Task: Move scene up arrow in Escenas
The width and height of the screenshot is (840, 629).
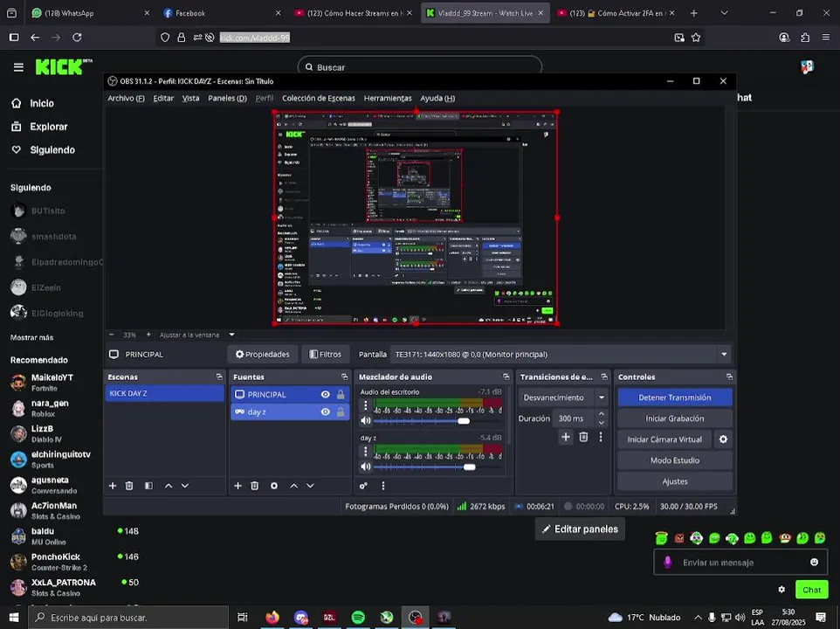Action: [169, 486]
